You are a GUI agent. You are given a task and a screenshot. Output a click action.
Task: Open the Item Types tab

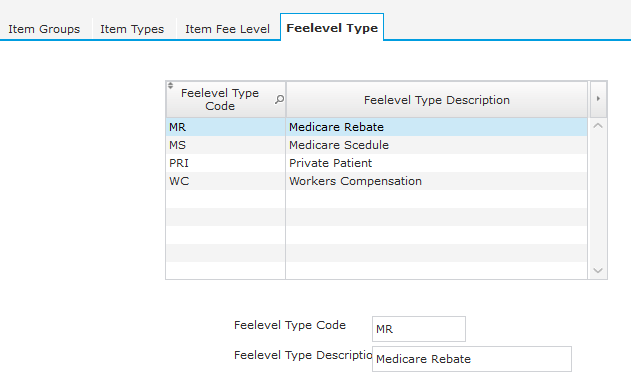point(132,29)
